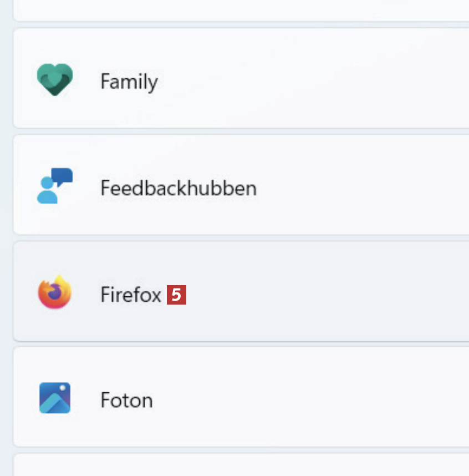Select the Firefox app name text
This screenshot has width=469, height=476.
coord(130,295)
